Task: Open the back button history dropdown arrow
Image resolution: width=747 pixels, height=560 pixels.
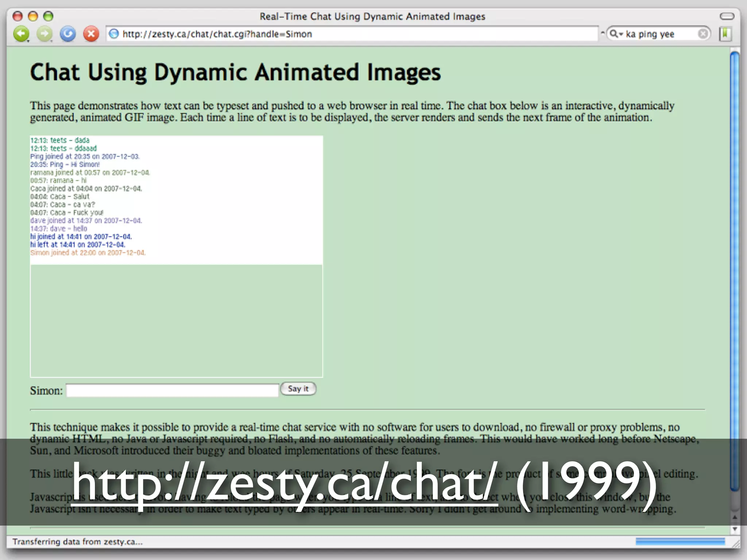Action: coord(28,41)
